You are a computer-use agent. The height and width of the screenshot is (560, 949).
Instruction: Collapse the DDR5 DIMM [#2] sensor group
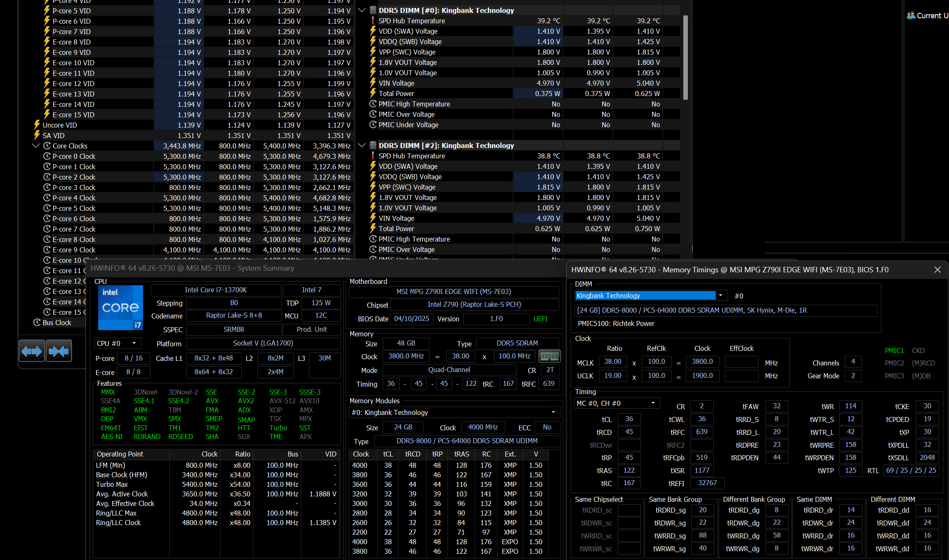coord(362,145)
